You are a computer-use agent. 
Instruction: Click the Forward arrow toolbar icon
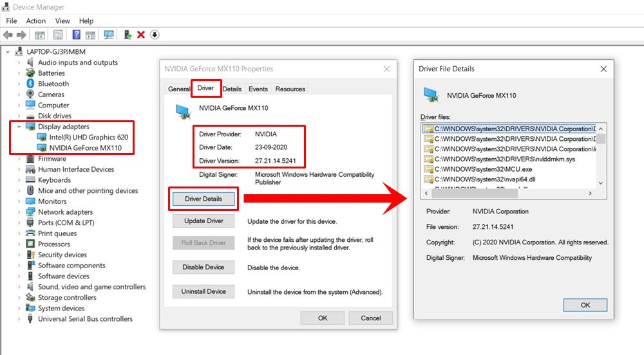coord(21,35)
